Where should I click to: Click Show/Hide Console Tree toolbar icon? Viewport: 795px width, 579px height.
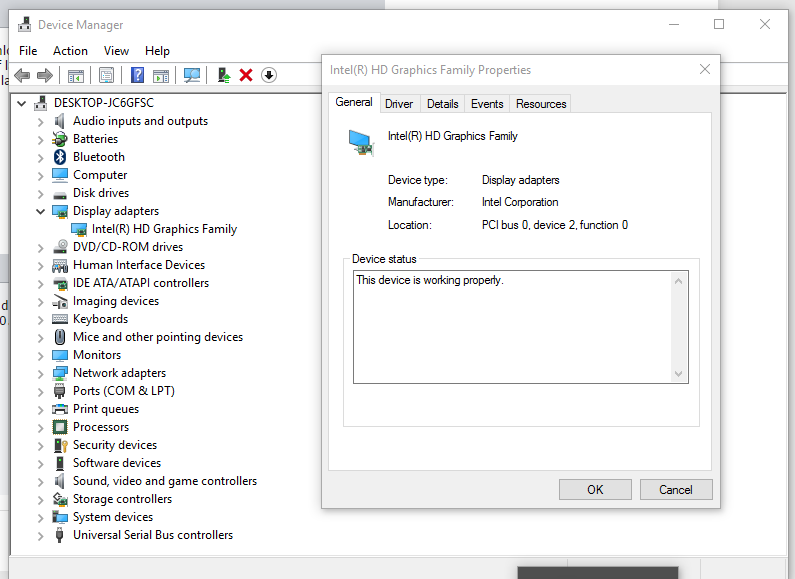(76, 76)
